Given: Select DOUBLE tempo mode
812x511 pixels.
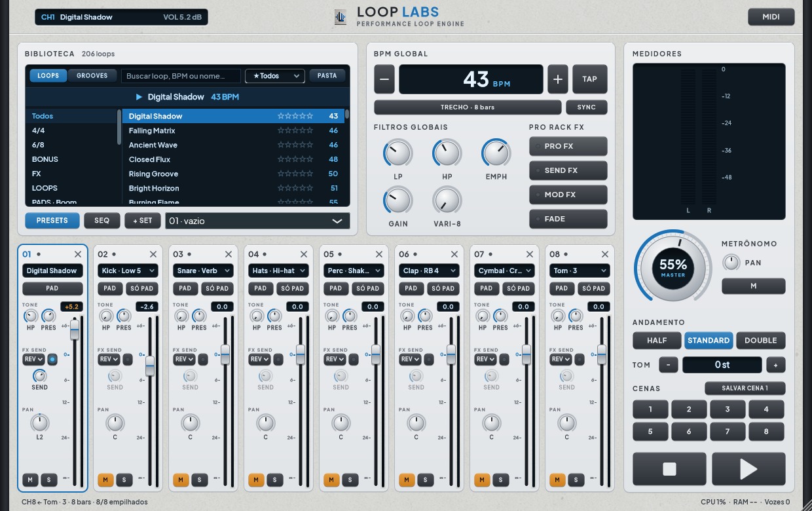Looking at the screenshot, I should tap(760, 341).
